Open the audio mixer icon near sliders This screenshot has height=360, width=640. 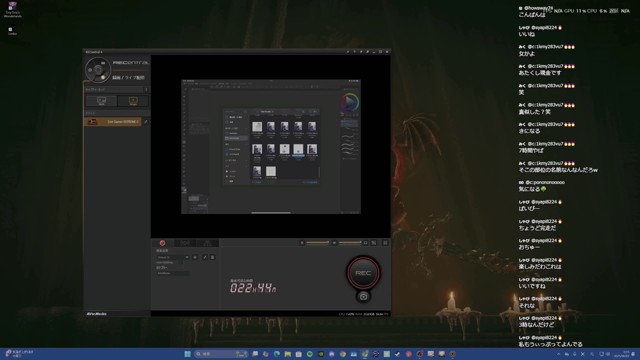tap(374, 243)
